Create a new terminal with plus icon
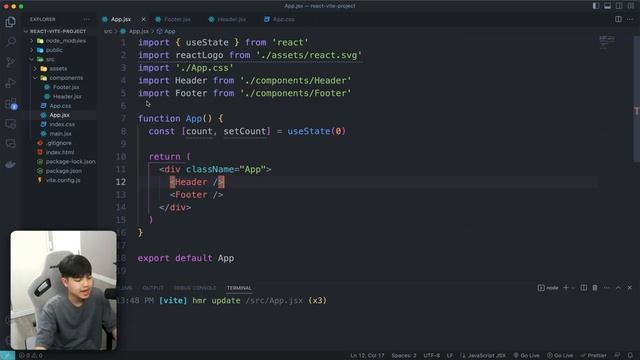640x360 pixels. 566,288
